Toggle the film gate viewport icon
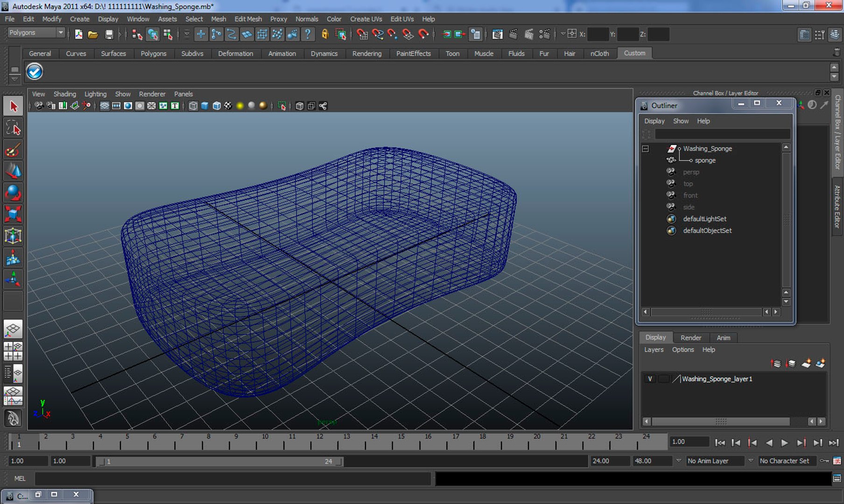The width and height of the screenshot is (844, 504). click(116, 106)
